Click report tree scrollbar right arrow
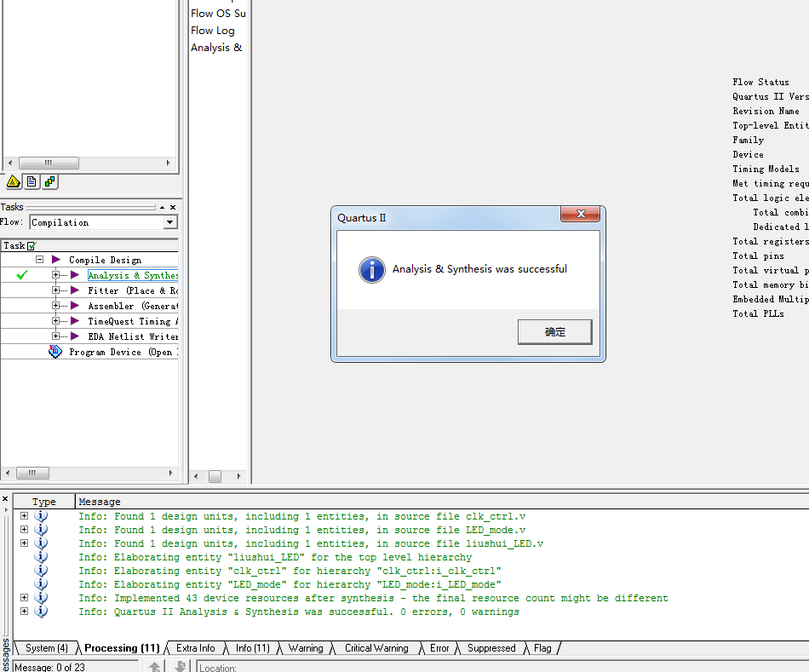Screen dimensions: 809x672 [x=238, y=476]
